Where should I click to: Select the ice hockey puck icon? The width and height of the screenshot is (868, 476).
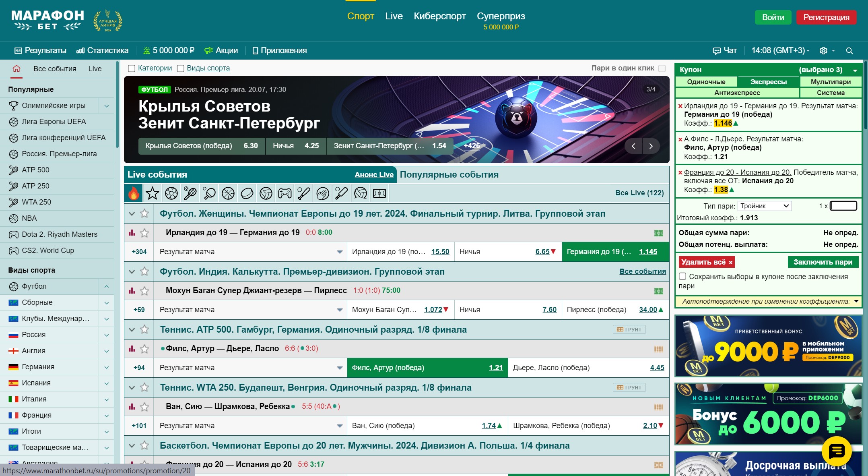247,194
